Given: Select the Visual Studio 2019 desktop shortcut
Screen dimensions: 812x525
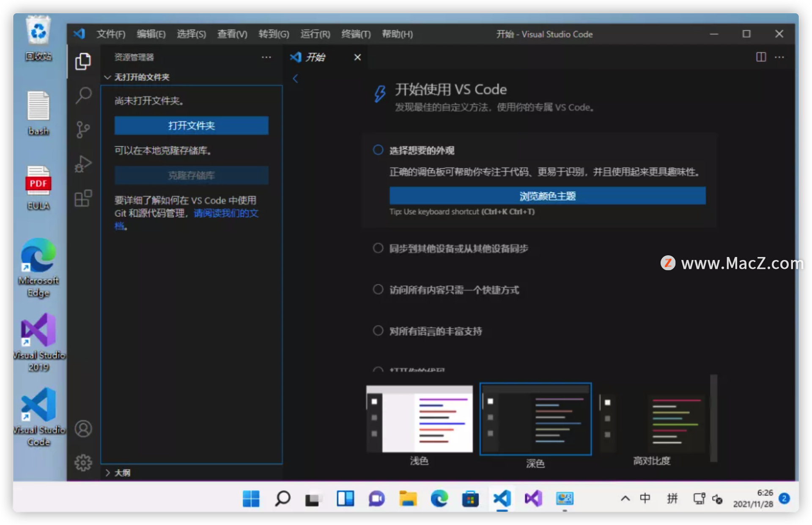Looking at the screenshot, I should click(x=38, y=342).
